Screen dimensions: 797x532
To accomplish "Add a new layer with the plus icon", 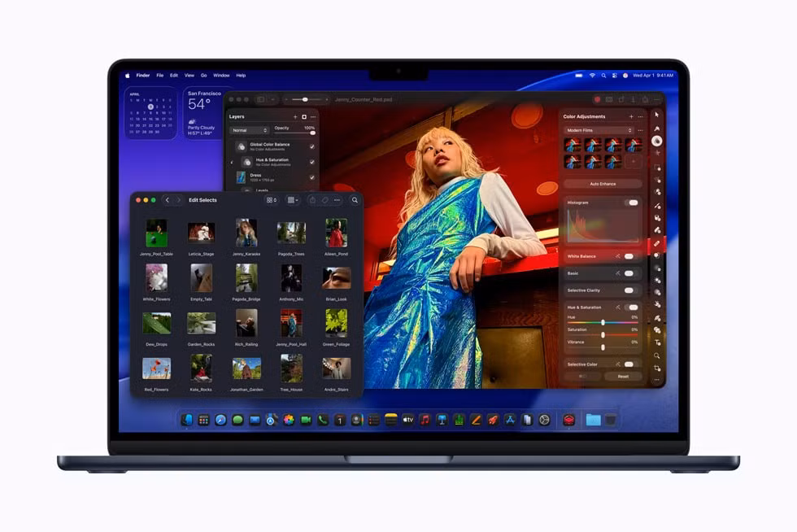I will click(x=296, y=117).
